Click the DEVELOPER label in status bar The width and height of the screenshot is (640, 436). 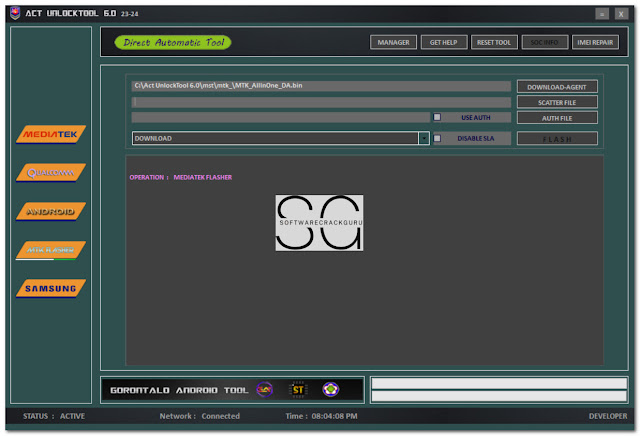coord(608,416)
